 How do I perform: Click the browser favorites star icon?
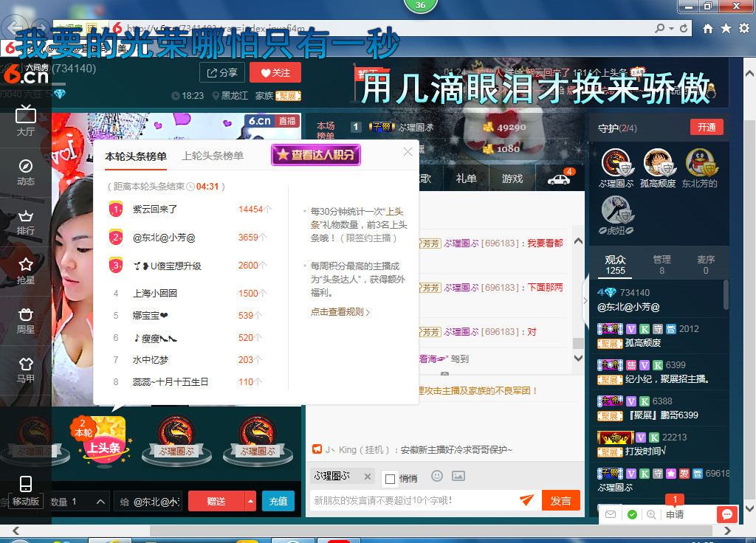726,29
